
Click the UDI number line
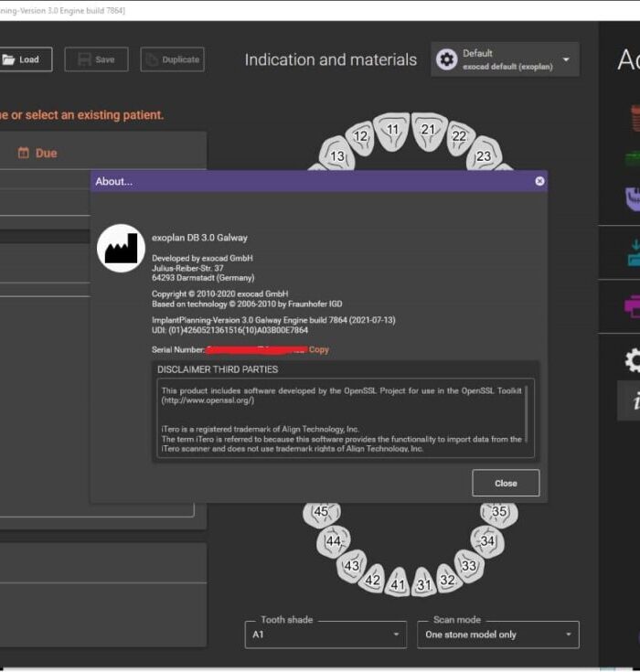pyautogui.click(x=229, y=330)
